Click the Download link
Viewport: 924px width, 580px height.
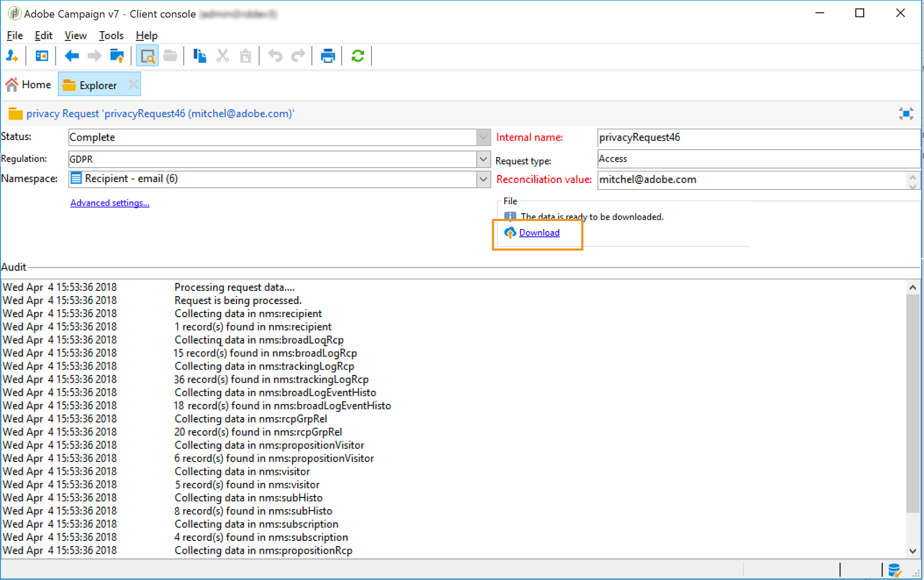pyautogui.click(x=539, y=233)
